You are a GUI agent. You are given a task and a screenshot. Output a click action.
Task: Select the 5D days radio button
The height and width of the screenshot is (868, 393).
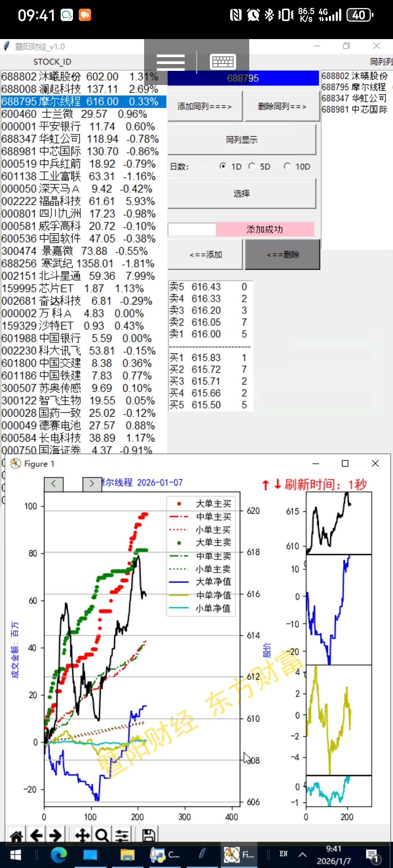(x=252, y=166)
